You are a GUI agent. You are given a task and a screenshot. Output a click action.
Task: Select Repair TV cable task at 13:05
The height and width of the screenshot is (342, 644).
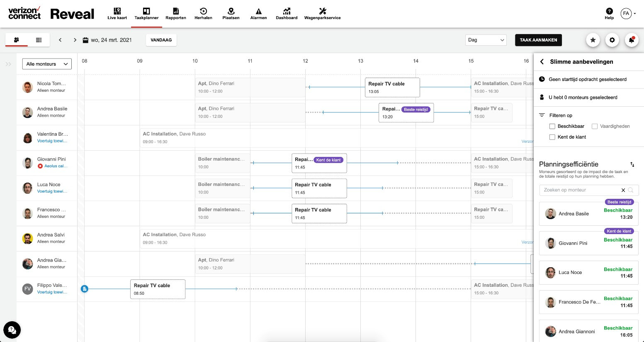[x=392, y=87]
